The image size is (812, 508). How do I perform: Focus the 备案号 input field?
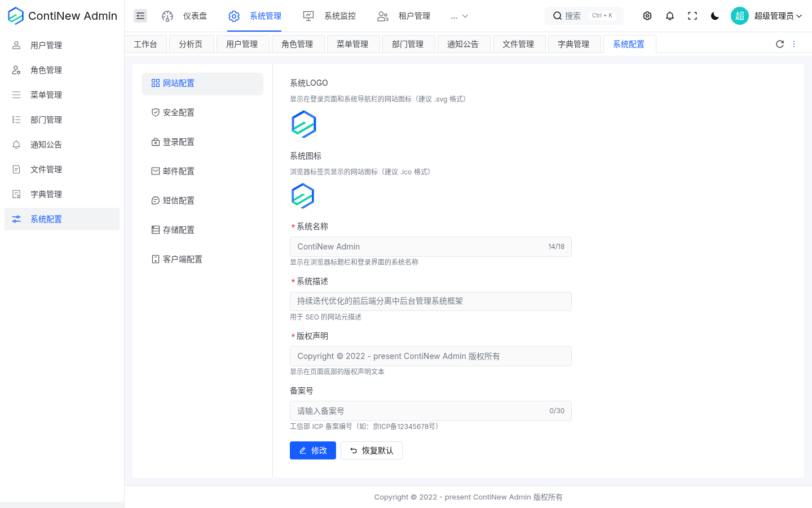[x=431, y=411]
